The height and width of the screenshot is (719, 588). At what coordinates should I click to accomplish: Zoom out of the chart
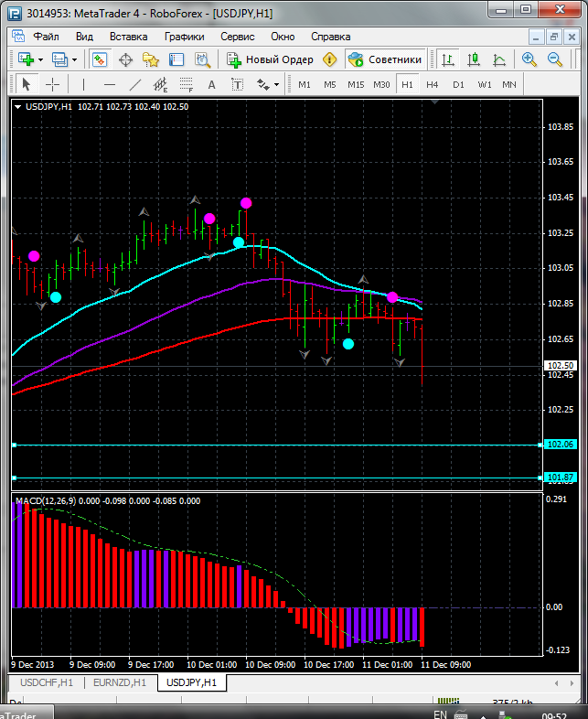554,59
